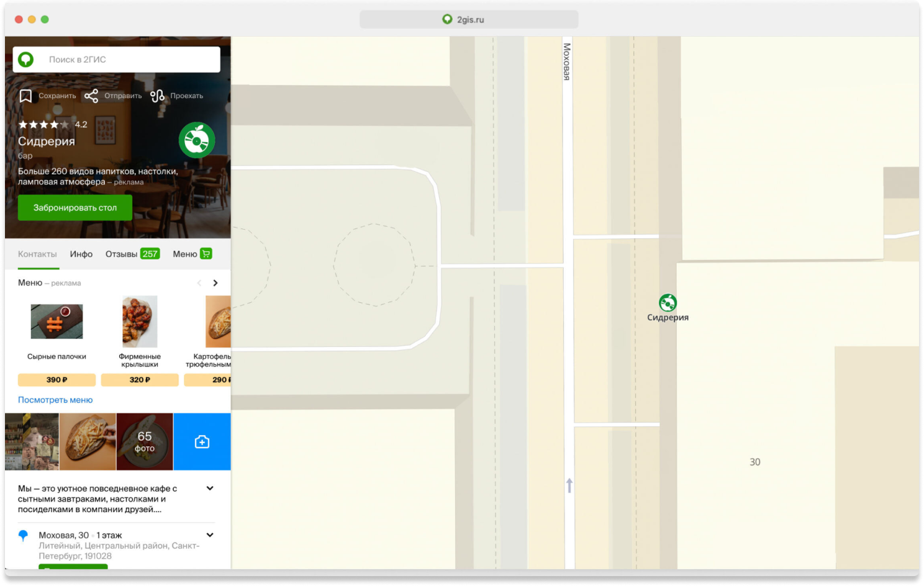Open the first interior photo thumbnail
This screenshot has width=924, height=586.
pos(32,442)
